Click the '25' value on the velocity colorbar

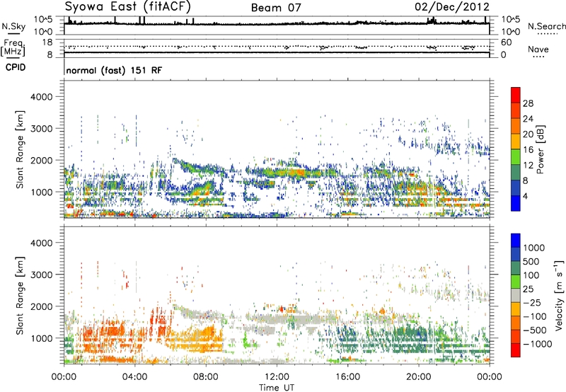point(529,289)
